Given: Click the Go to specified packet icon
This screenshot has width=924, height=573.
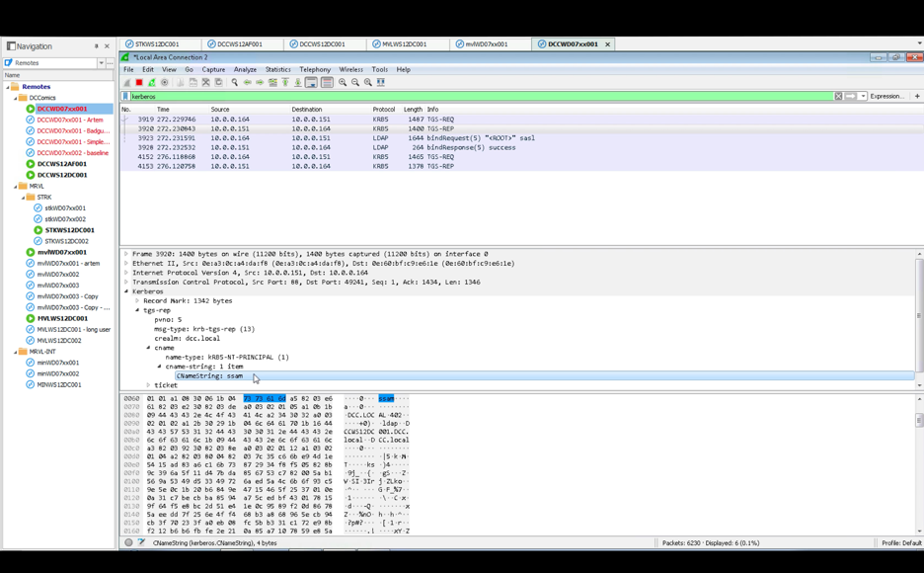Looking at the screenshot, I should 272,83.
